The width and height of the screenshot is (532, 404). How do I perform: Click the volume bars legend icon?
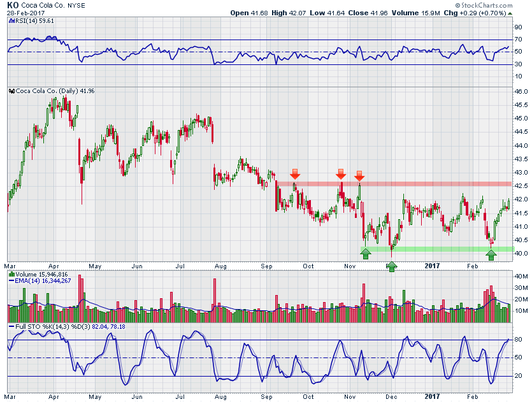[11, 274]
